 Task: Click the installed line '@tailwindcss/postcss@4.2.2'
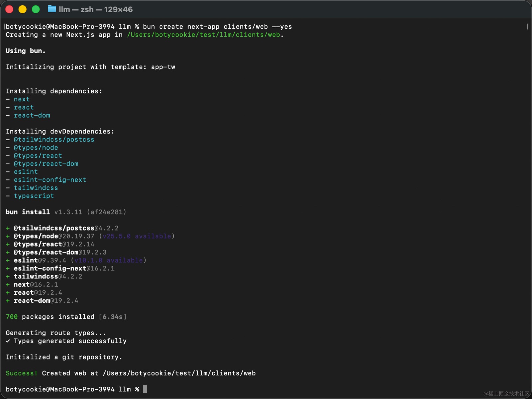coord(66,228)
